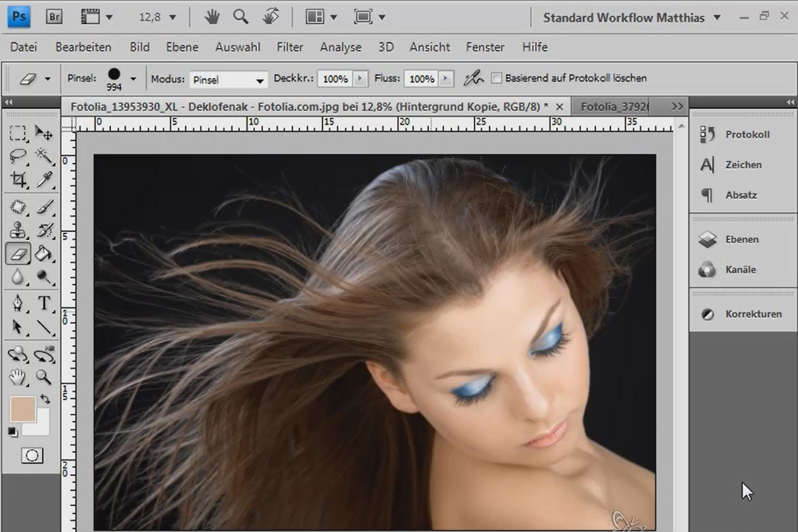The height and width of the screenshot is (532, 798).
Task: Open the Deckkraft slider arrow
Action: (x=360, y=78)
